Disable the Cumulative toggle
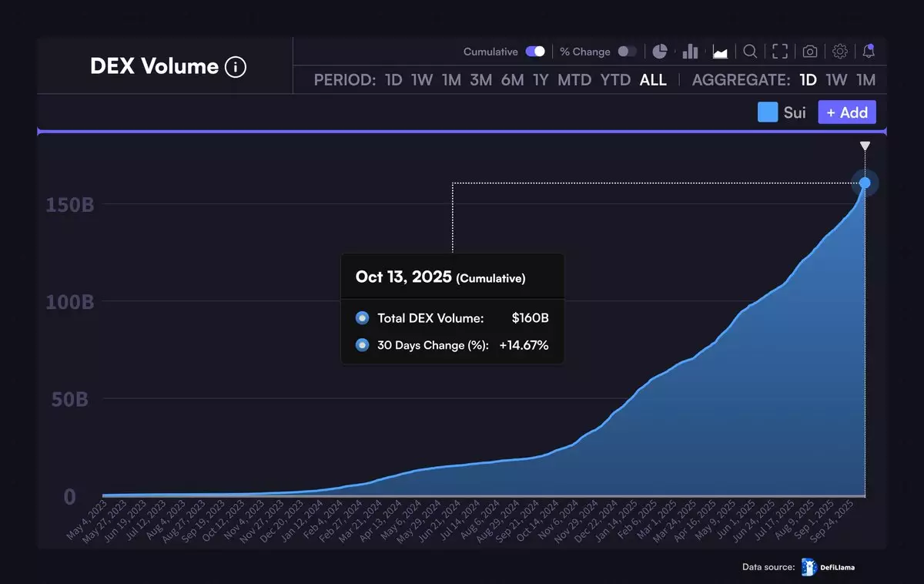This screenshot has height=584, width=924. 535,52
